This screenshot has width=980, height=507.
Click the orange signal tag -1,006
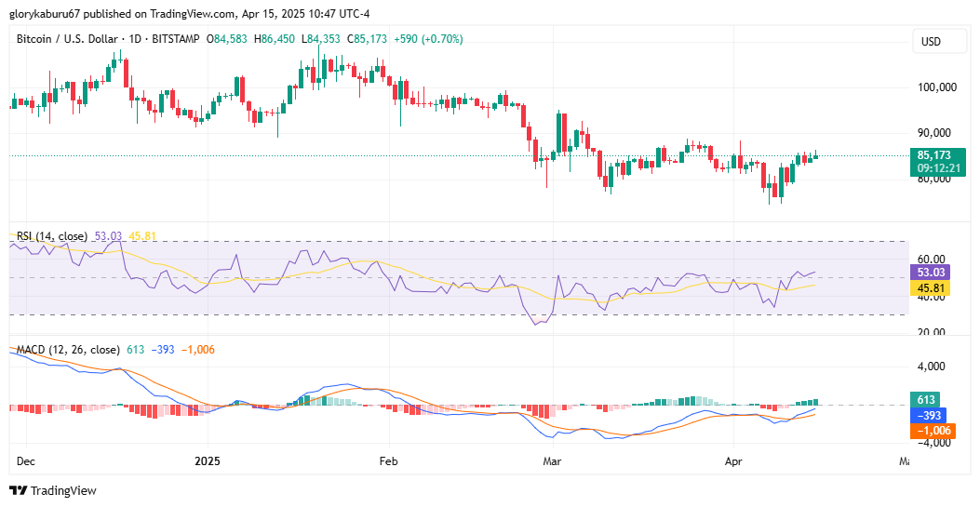tap(933, 430)
